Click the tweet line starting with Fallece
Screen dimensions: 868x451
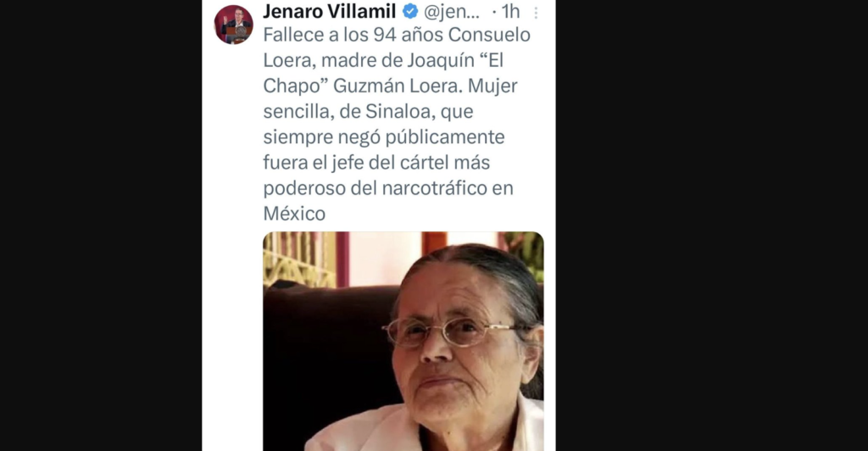click(397, 35)
